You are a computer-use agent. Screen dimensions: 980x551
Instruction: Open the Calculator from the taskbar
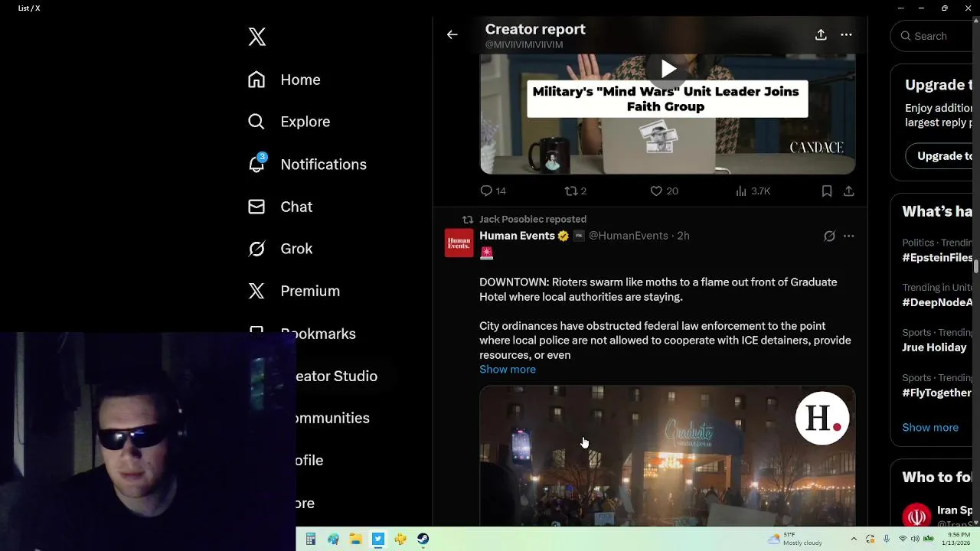point(310,539)
